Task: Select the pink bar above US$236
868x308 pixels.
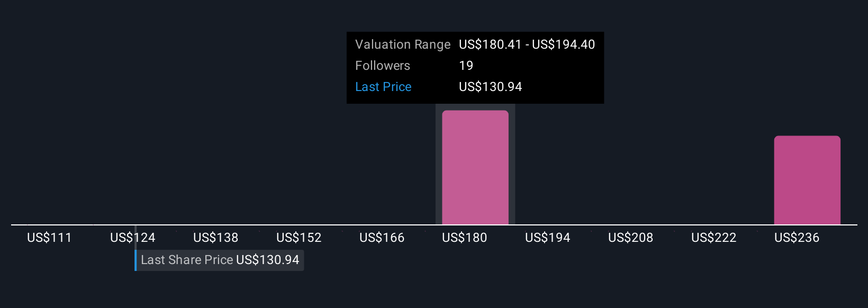Action: [807, 180]
